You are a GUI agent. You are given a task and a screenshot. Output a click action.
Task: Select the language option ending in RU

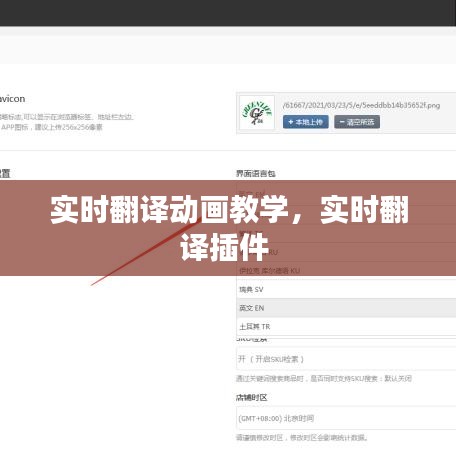pyautogui.click(x=346, y=252)
